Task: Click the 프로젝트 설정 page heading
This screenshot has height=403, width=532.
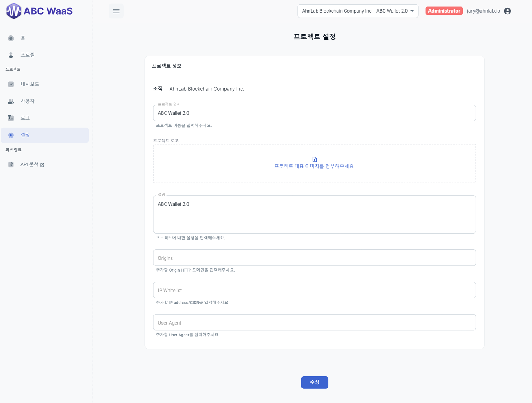Action: (x=314, y=37)
